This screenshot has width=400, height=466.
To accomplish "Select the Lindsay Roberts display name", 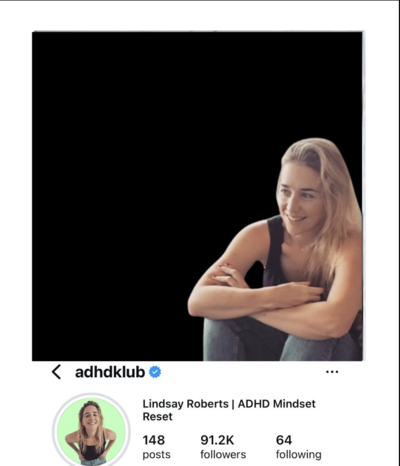I will pos(185,404).
